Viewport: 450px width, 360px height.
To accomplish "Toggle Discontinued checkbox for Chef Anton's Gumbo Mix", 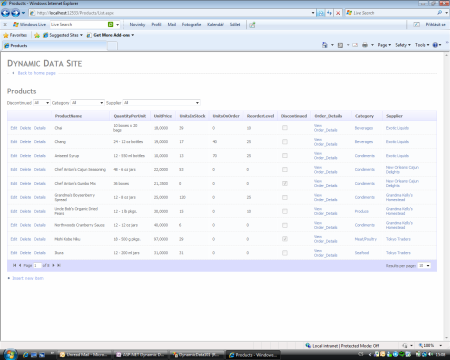I will 285,183.
